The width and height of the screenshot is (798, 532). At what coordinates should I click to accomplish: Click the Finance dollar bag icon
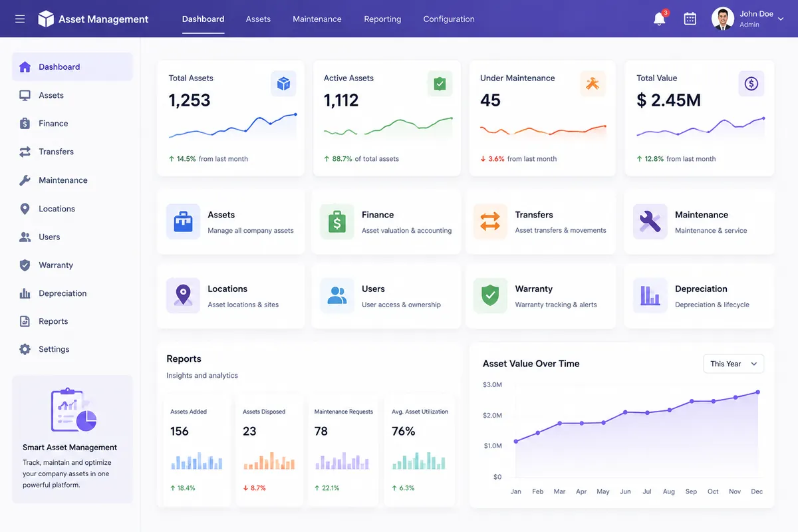point(336,221)
